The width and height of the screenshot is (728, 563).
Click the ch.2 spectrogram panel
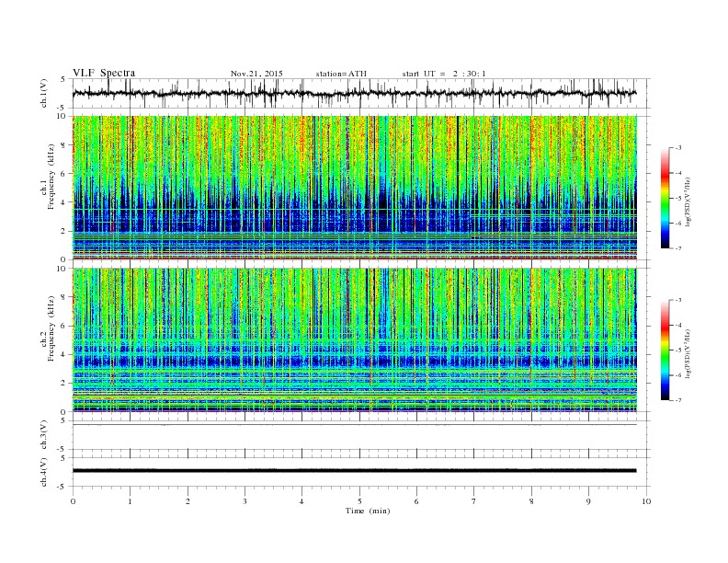coord(354,339)
